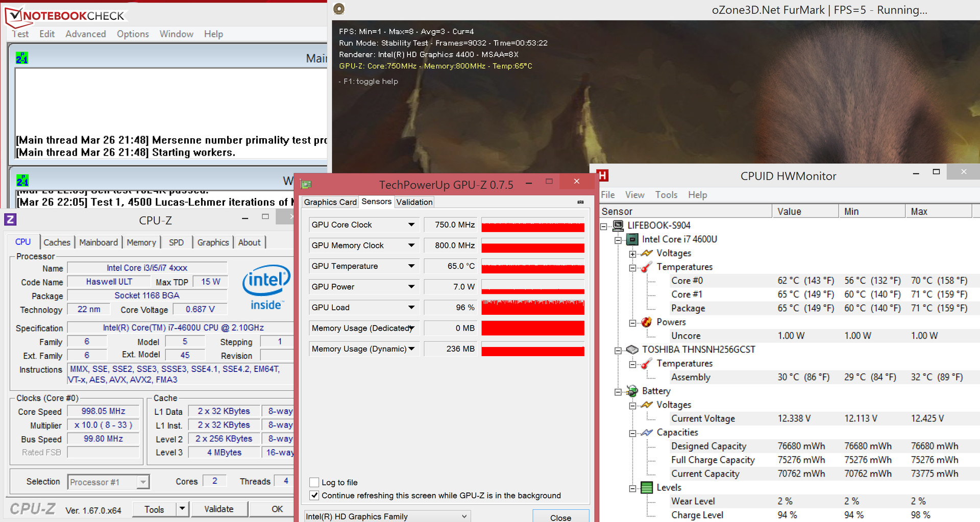The height and width of the screenshot is (522, 980).
Task: Open the CPU-Z Tools dropdown arrow
Action: tap(182, 509)
